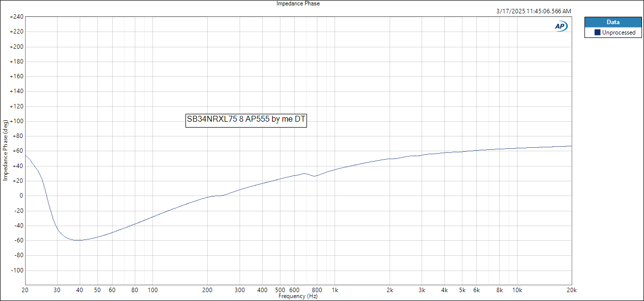Click the 500 Hz x-axis tick label
Screen dimensions: 644x301
(x=280, y=290)
